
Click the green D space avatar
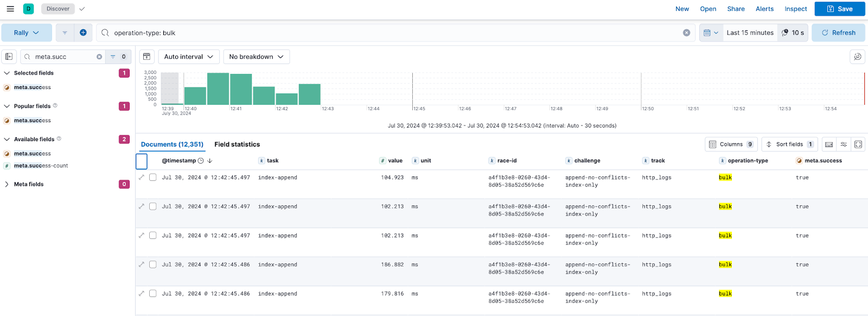pos(28,9)
